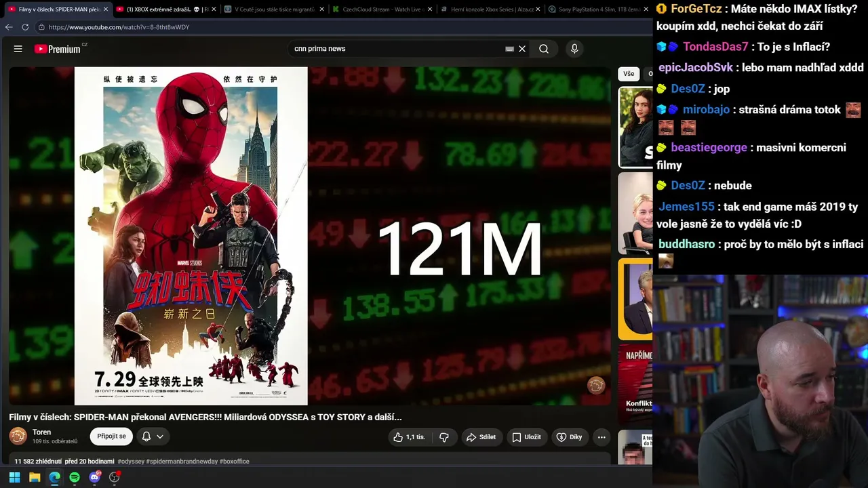Open Windows Start menu

14,477
